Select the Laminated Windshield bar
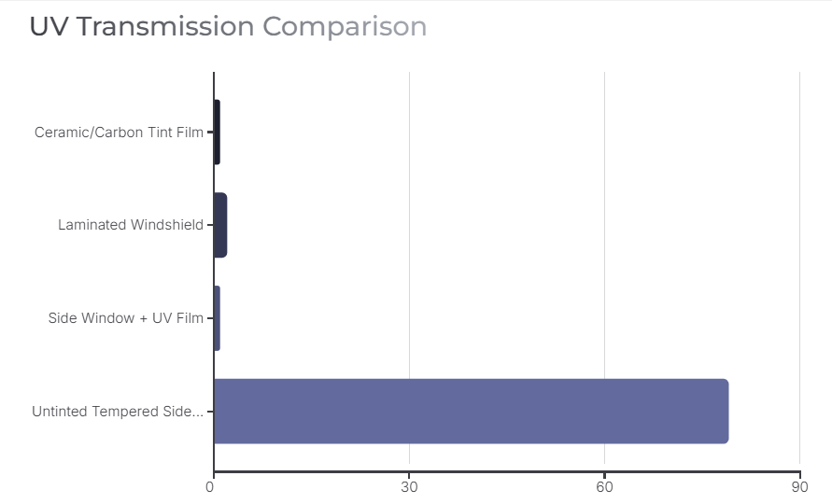 pyautogui.click(x=220, y=225)
